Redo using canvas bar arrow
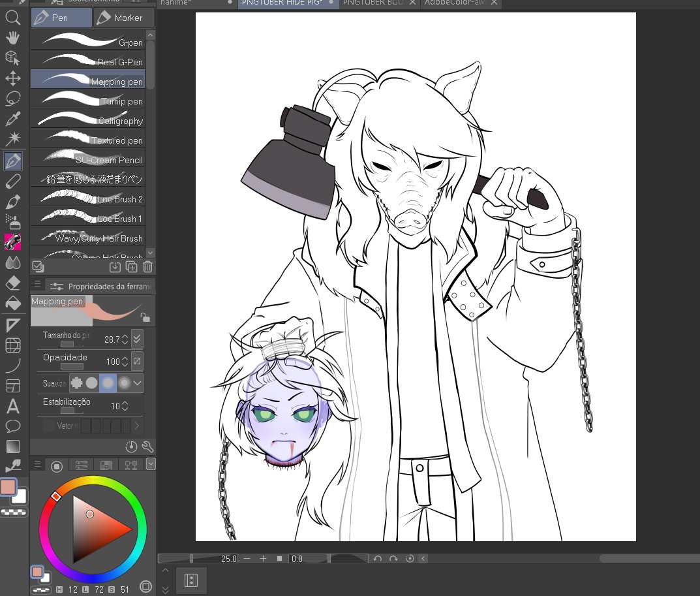This screenshot has width=700, height=596. tap(393, 559)
